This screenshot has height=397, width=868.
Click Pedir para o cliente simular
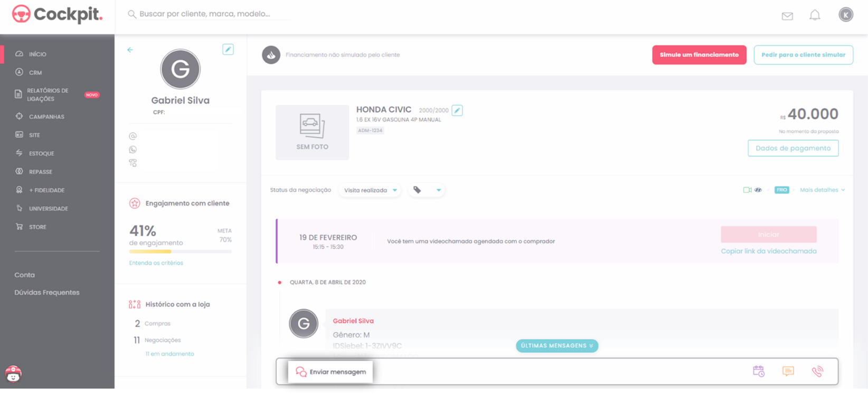pyautogui.click(x=803, y=55)
